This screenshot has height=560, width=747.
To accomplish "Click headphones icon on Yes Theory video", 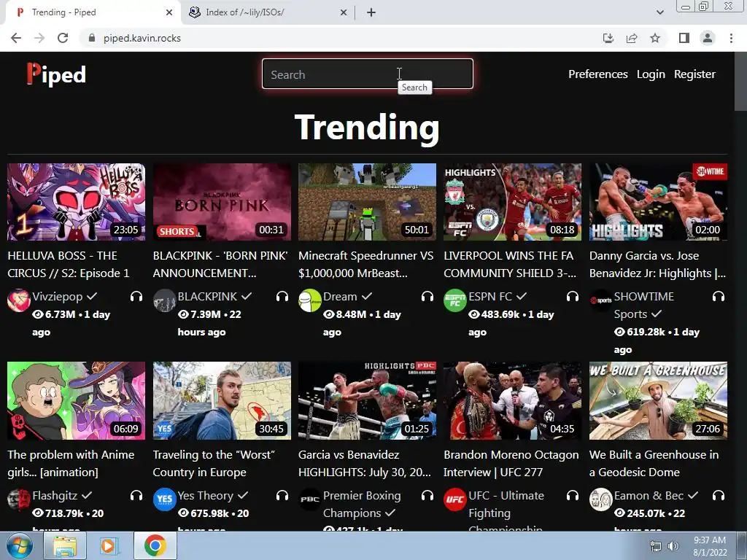I will pos(282,496).
